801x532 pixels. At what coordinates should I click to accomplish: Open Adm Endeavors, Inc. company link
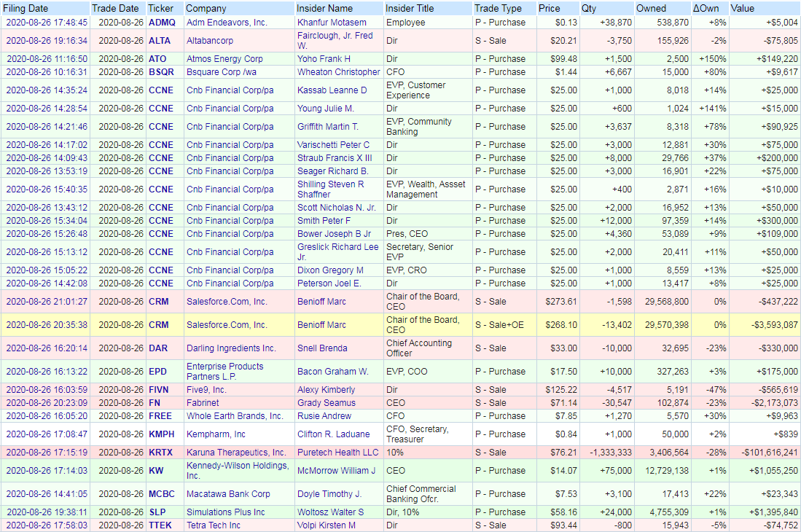(227, 23)
